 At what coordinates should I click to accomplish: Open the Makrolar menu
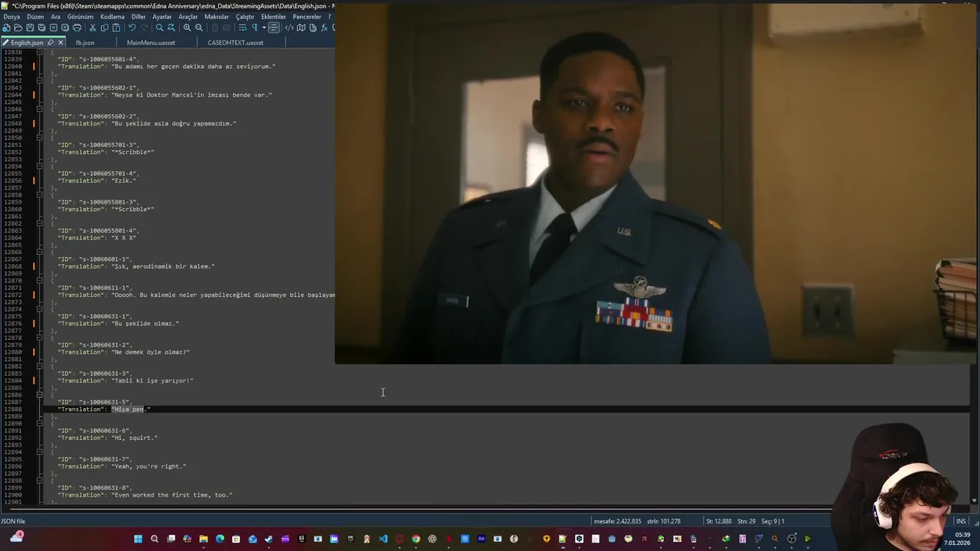[x=217, y=17]
